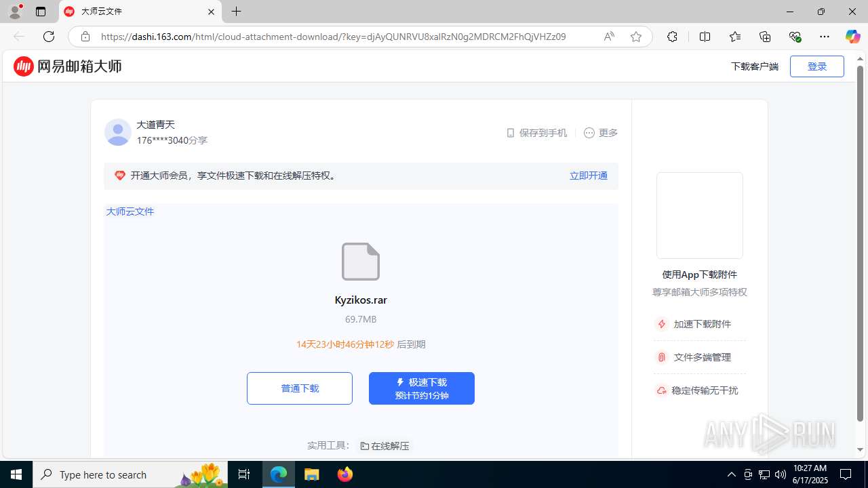
Task: Activate Read aloud icon in address bar
Action: (609, 37)
